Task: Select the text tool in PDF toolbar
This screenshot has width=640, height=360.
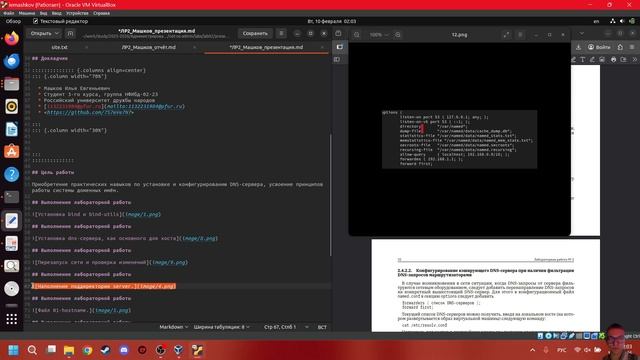Action: (583, 60)
